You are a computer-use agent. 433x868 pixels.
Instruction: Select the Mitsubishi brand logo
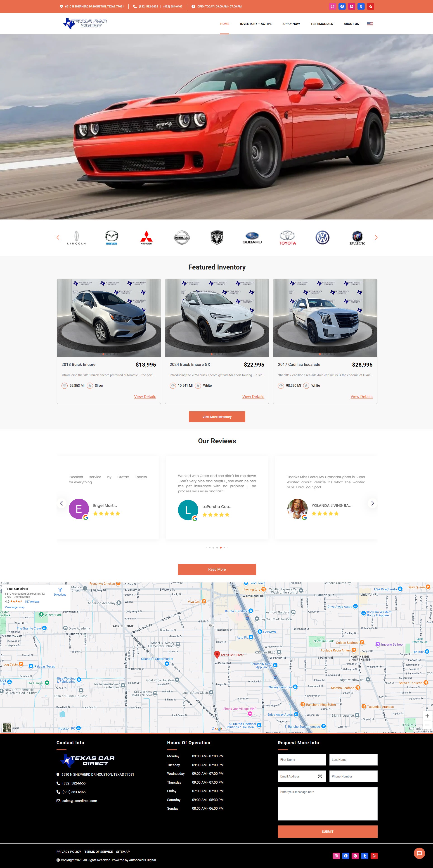point(147,238)
